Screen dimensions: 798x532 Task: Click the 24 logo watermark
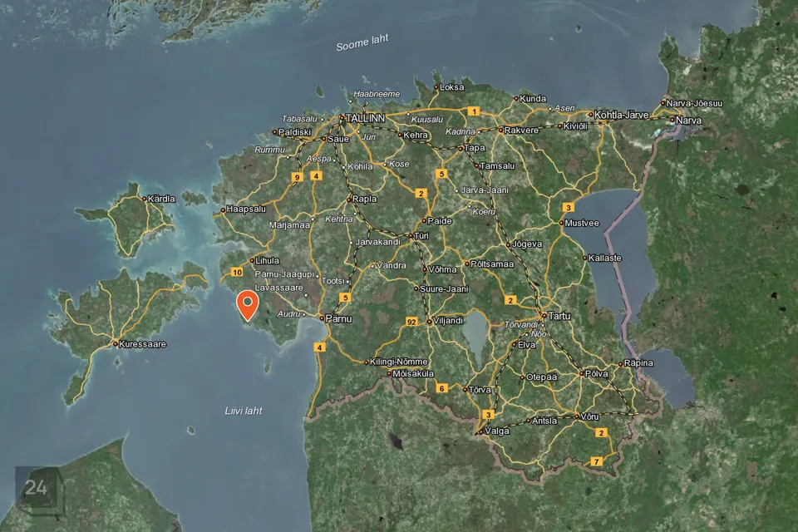click(x=37, y=488)
